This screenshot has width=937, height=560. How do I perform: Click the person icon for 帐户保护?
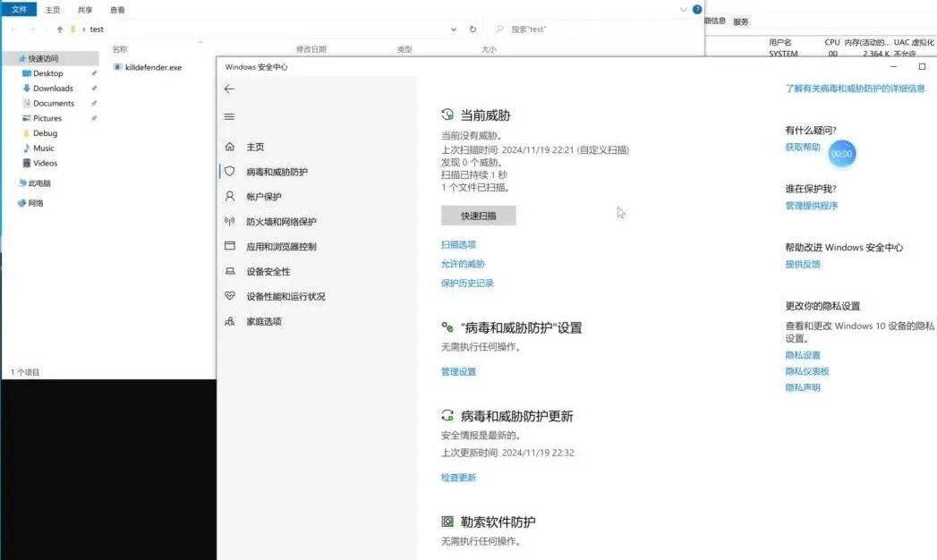[230, 196]
